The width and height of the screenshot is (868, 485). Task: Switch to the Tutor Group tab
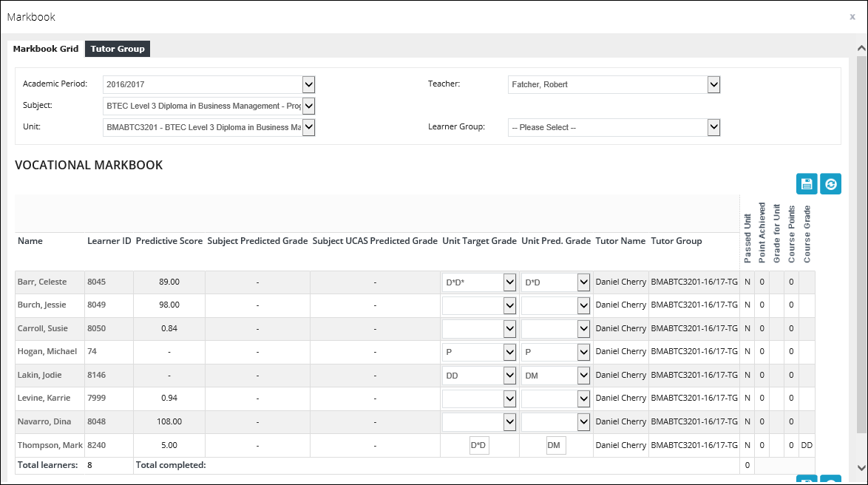(118, 49)
